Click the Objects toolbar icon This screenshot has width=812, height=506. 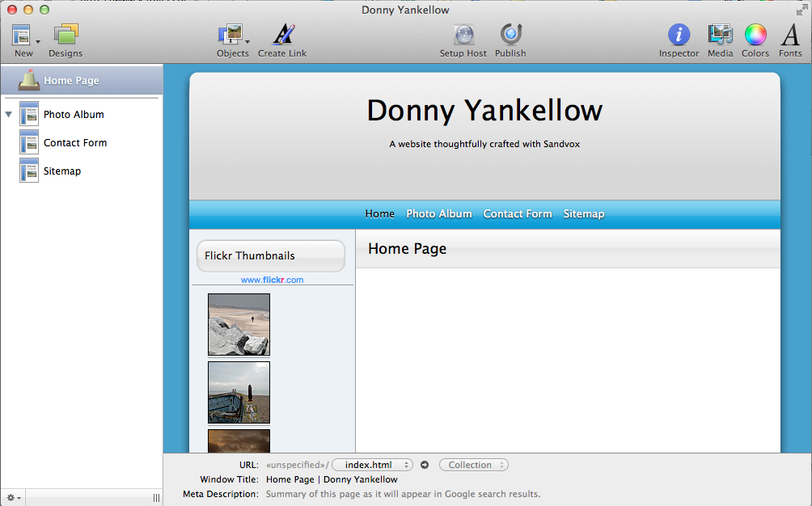(x=230, y=36)
